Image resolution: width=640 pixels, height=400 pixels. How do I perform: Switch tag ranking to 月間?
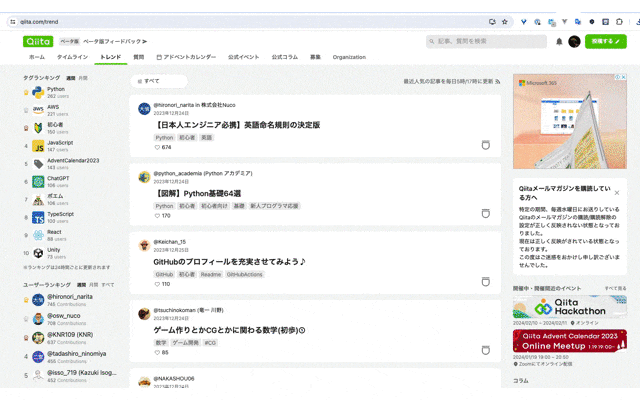click(83, 78)
